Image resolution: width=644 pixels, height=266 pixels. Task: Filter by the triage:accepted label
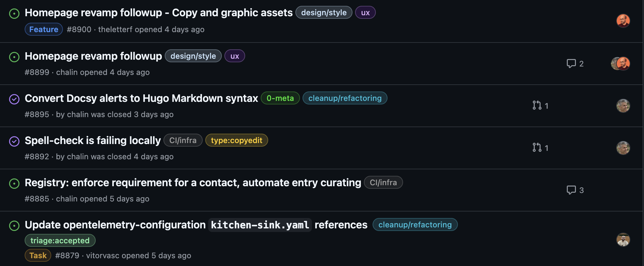click(x=60, y=241)
